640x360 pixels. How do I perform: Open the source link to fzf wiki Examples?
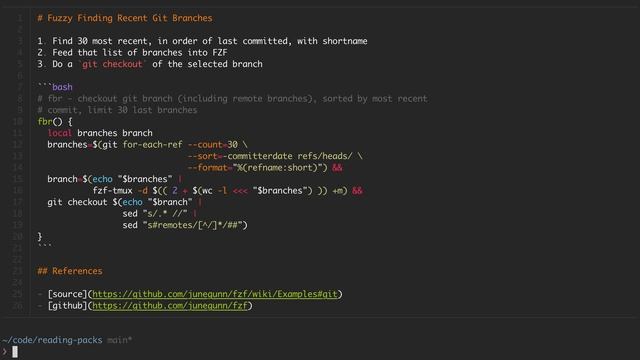tap(215, 294)
